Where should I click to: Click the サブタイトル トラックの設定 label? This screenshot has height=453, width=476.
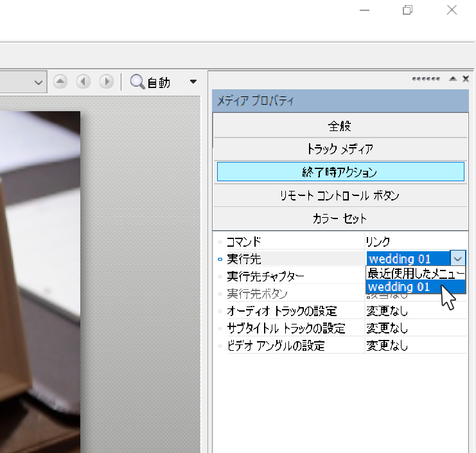pyautogui.click(x=286, y=328)
